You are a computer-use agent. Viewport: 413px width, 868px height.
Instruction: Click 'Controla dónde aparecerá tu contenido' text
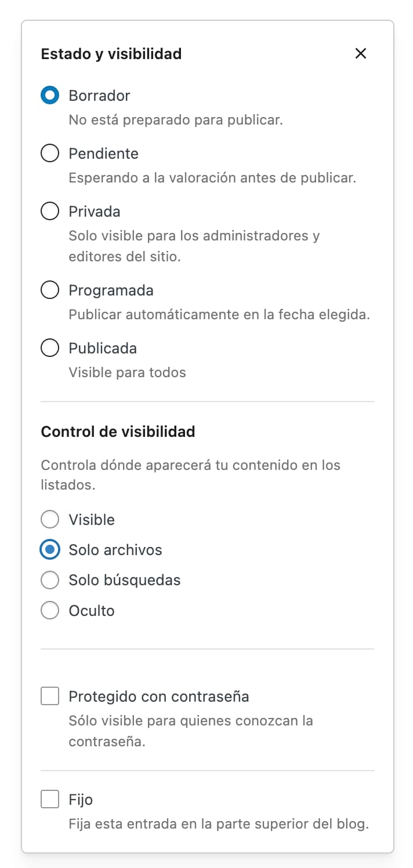[190, 465]
